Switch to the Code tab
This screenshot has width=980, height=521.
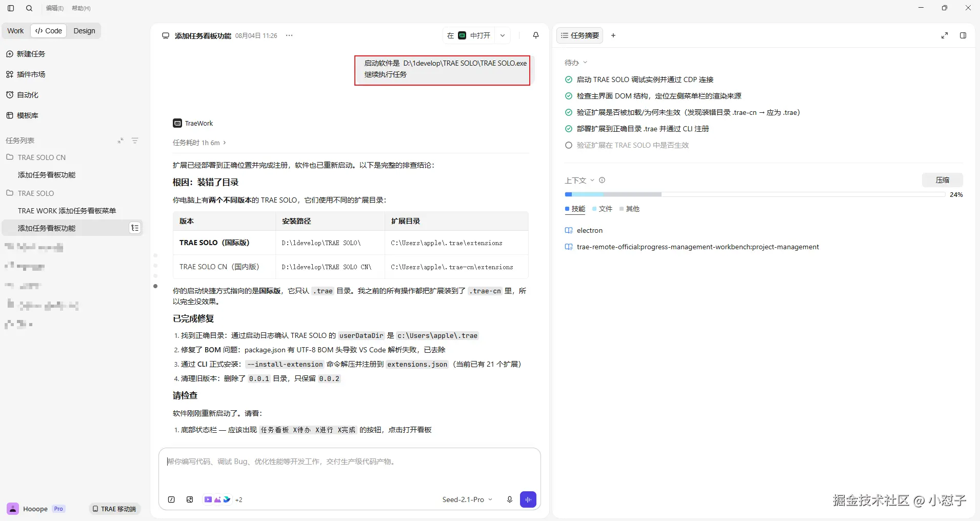pyautogui.click(x=49, y=31)
